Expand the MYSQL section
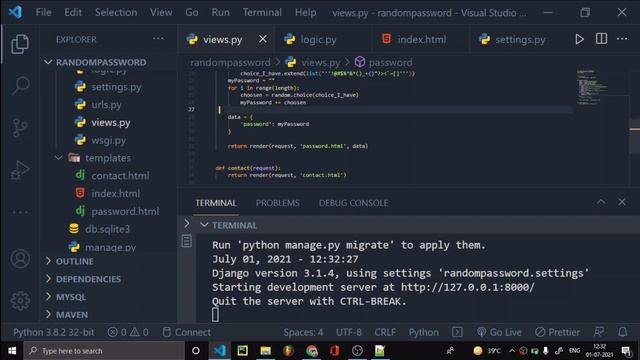Screen dimensions: 640x360 click(x=71, y=297)
